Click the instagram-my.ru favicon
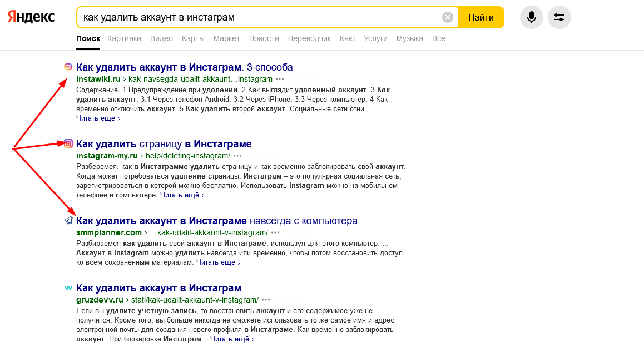This screenshot has width=644, height=352. (68, 143)
